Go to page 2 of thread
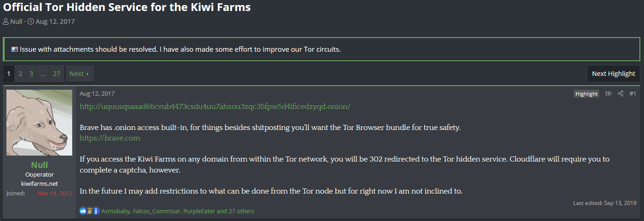Viewport: 644px width, 221px height. point(20,73)
